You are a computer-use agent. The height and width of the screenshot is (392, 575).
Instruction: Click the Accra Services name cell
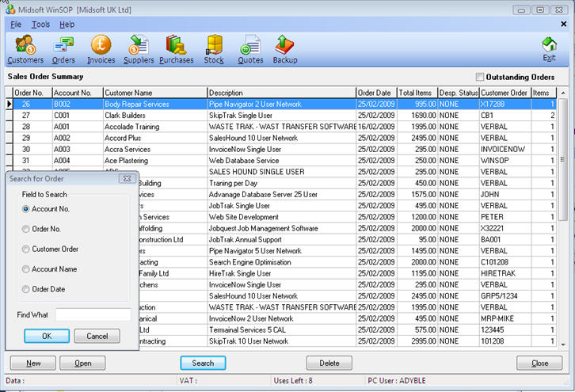(x=155, y=149)
